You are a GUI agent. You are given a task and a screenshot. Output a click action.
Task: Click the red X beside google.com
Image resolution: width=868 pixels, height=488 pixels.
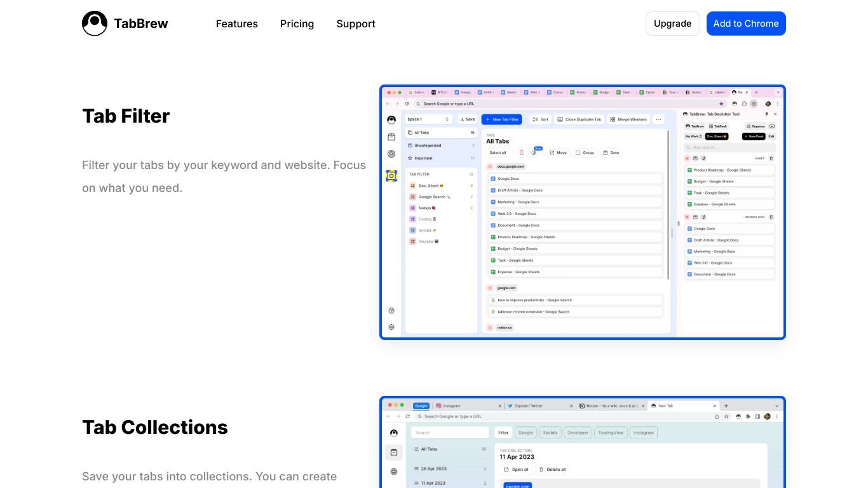coord(490,288)
